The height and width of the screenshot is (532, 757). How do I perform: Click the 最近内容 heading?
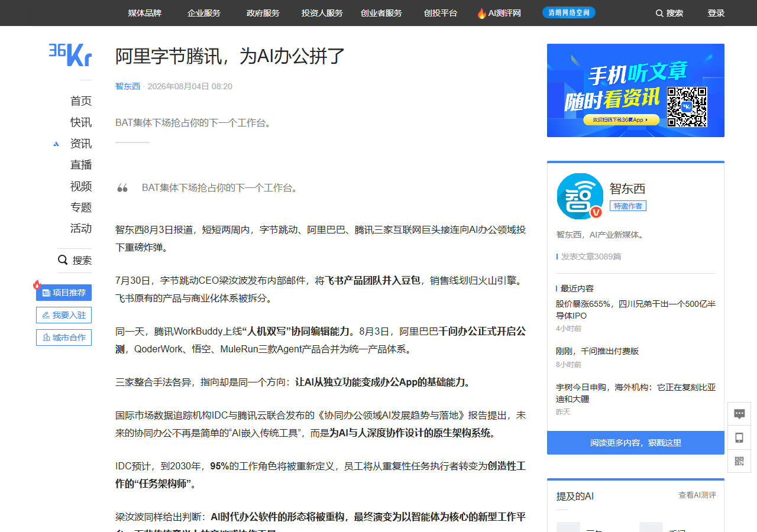pyautogui.click(x=577, y=288)
